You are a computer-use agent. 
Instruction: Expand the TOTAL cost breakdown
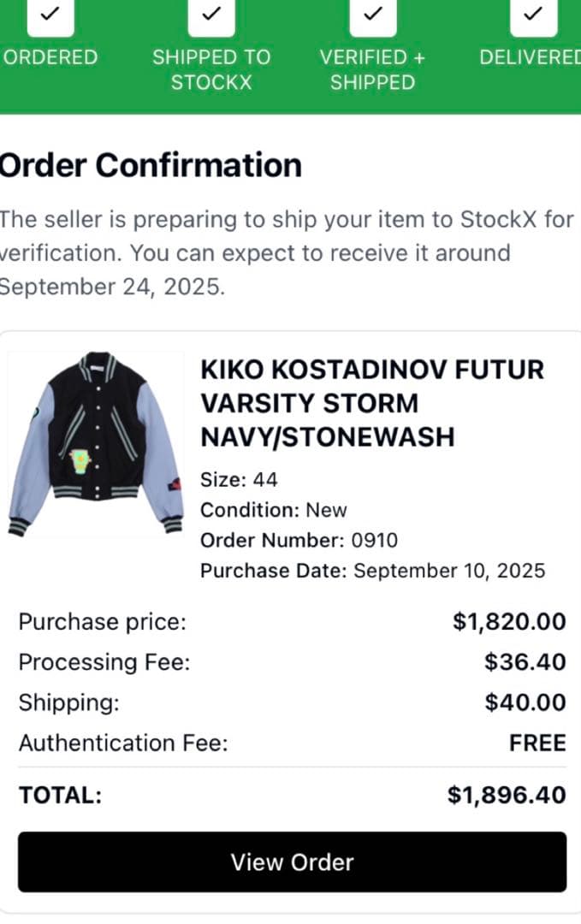(291, 795)
